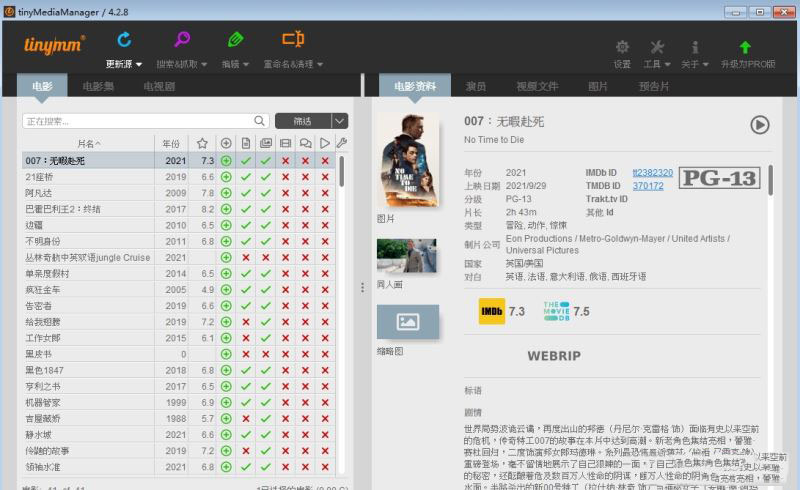Select the 机器管家 movie row
Screen dimensions: 800x490
tap(179, 402)
